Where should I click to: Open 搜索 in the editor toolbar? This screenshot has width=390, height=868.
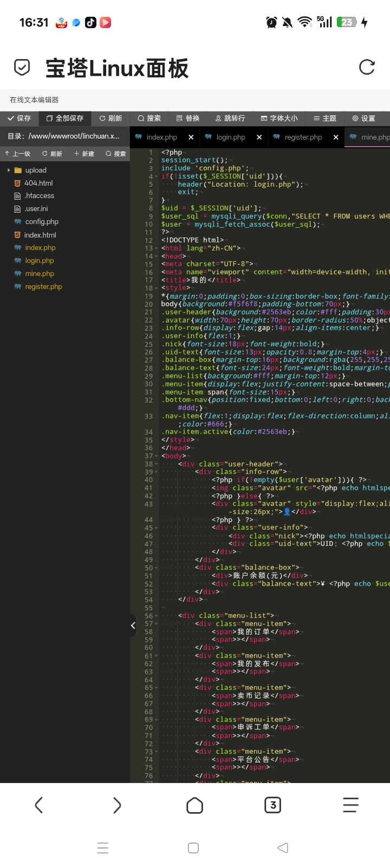[x=149, y=118]
